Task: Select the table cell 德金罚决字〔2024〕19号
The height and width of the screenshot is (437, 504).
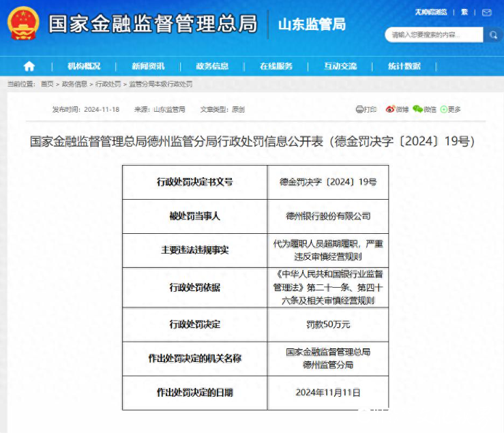Action: (328, 182)
